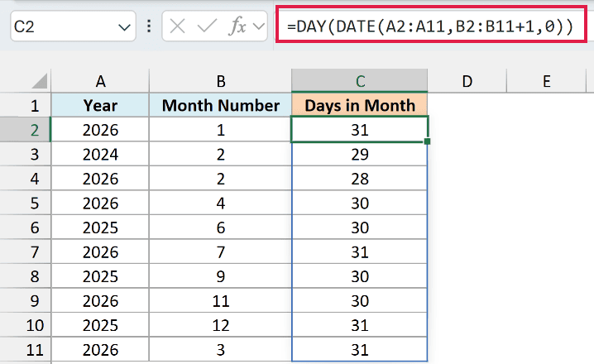
Task: Select cell B6 showing 6
Action: (221, 227)
